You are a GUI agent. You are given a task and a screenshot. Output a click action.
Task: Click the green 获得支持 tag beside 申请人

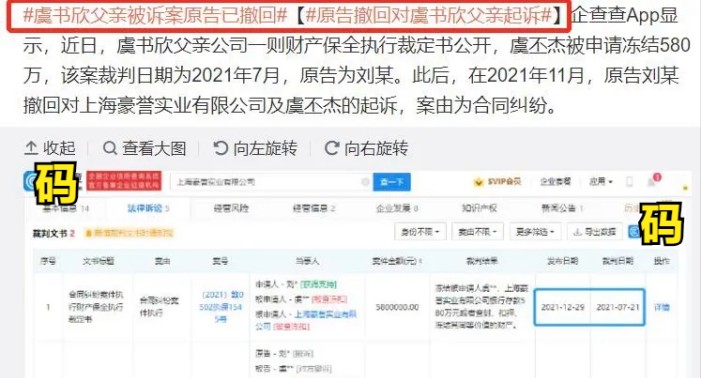point(319,284)
